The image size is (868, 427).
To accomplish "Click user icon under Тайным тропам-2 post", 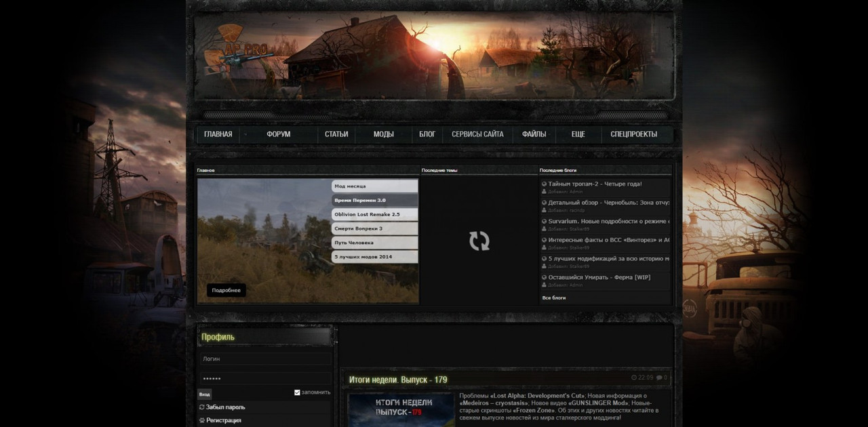I will (544, 192).
